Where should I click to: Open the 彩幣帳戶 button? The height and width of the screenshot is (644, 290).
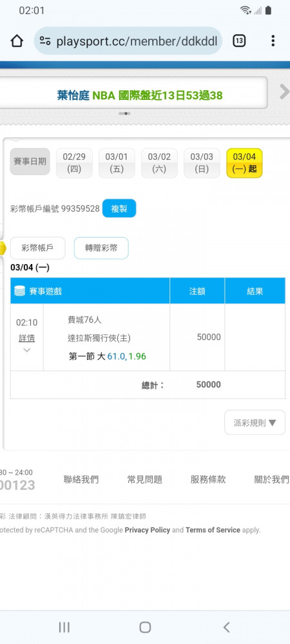(x=38, y=248)
